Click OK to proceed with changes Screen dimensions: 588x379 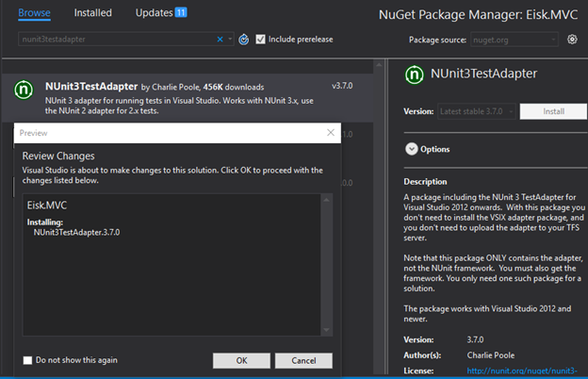(x=241, y=360)
